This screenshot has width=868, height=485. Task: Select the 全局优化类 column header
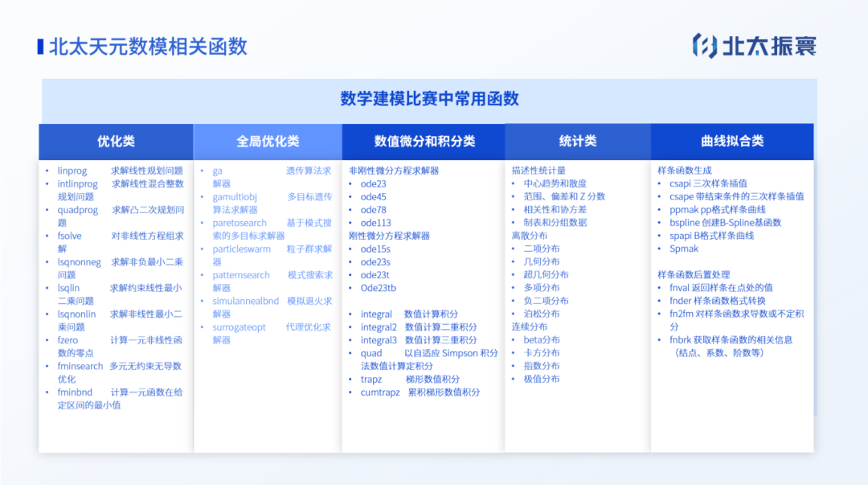pyautogui.click(x=268, y=142)
